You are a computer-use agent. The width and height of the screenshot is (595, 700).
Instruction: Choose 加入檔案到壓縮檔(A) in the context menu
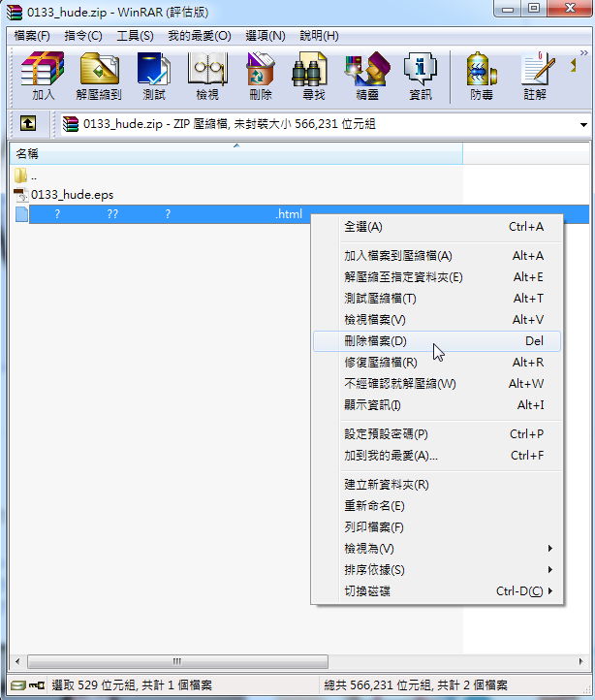[x=437, y=256]
